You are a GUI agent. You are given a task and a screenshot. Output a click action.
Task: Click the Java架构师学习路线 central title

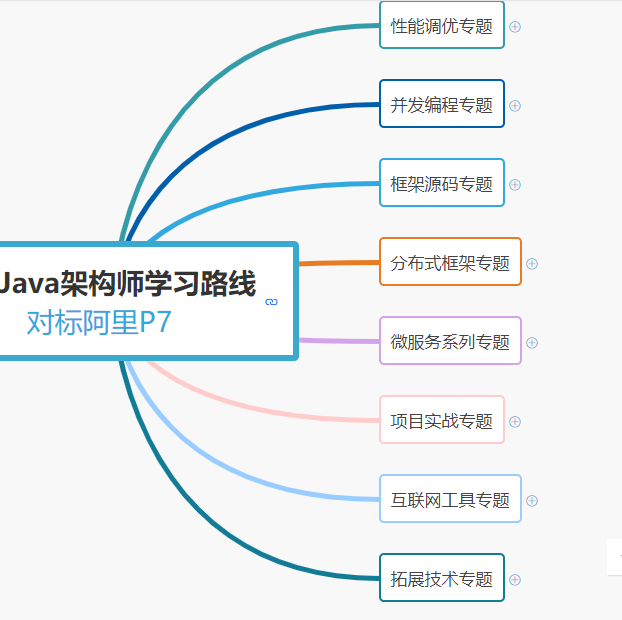point(128,283)
